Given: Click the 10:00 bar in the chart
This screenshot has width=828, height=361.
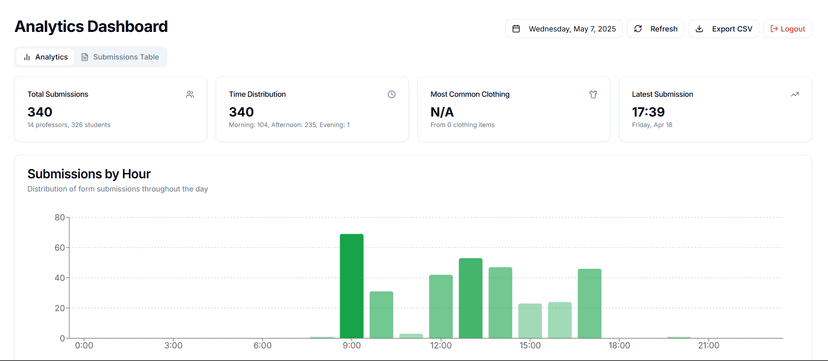Looking at the screenshot, I should pyautogui.click(x=381, y=315).
